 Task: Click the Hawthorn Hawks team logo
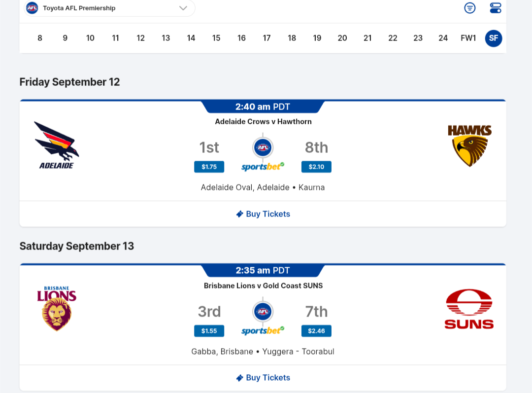tap(469, 145)
